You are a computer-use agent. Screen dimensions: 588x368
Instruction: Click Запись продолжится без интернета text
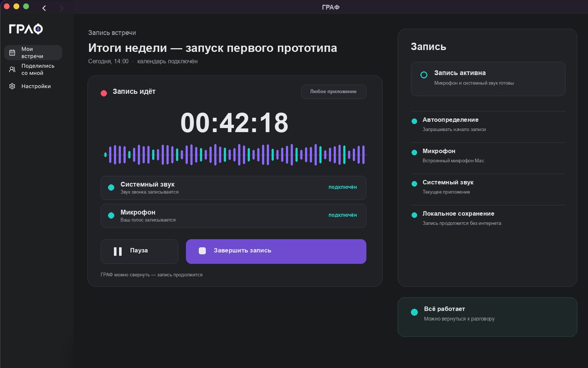pos(462,223)
